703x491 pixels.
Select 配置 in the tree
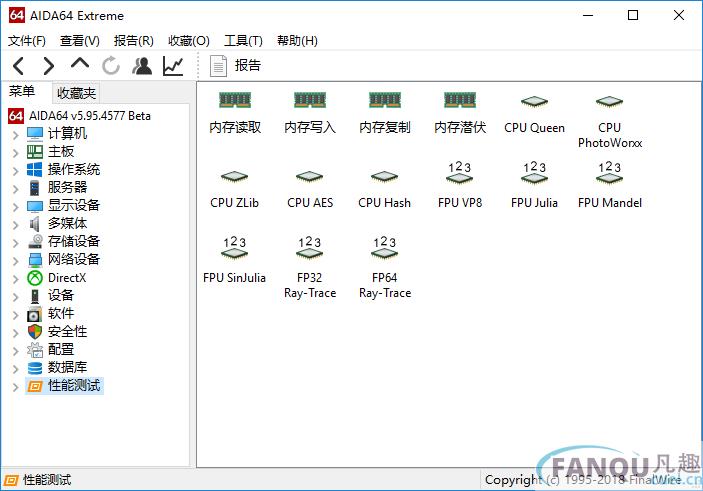pos(61,349)
